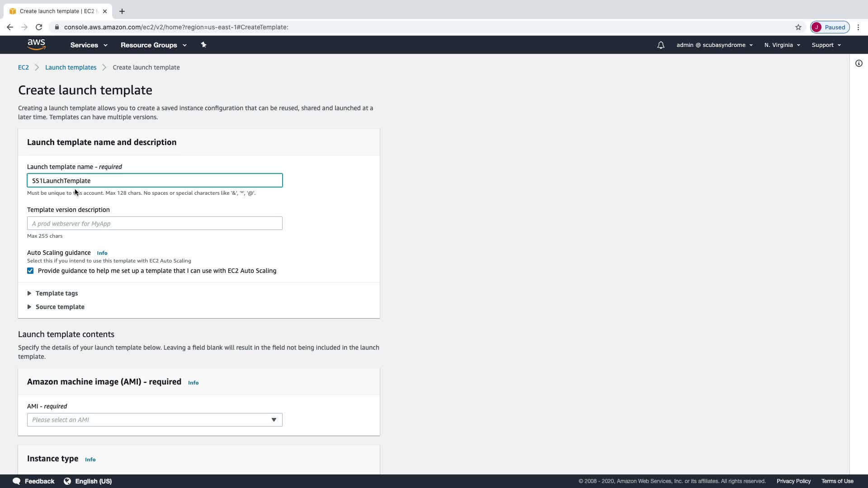The width and height of the screenshot is (868, 488).
Task: Open the Resource Groups menu
Action: (x=153, y=45)
